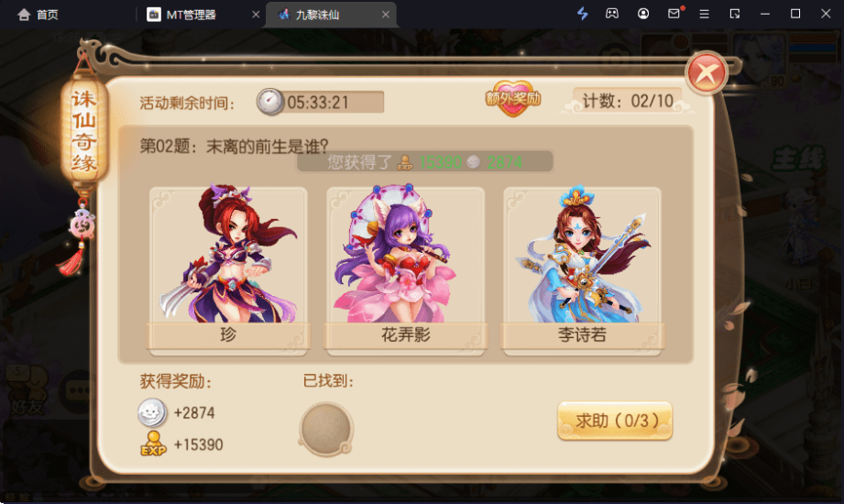Close the 九黎诛仙 tab
This screenshot has width=844, height=504.
tap(386, 15)
